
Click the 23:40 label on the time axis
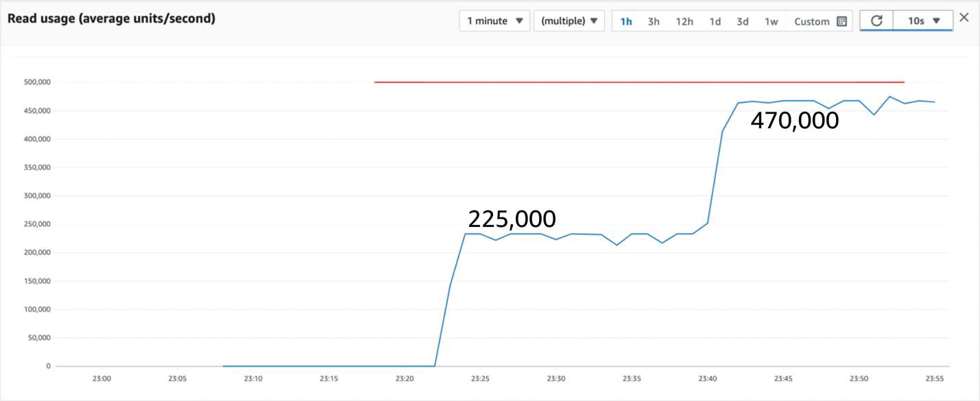click(708, 378)
